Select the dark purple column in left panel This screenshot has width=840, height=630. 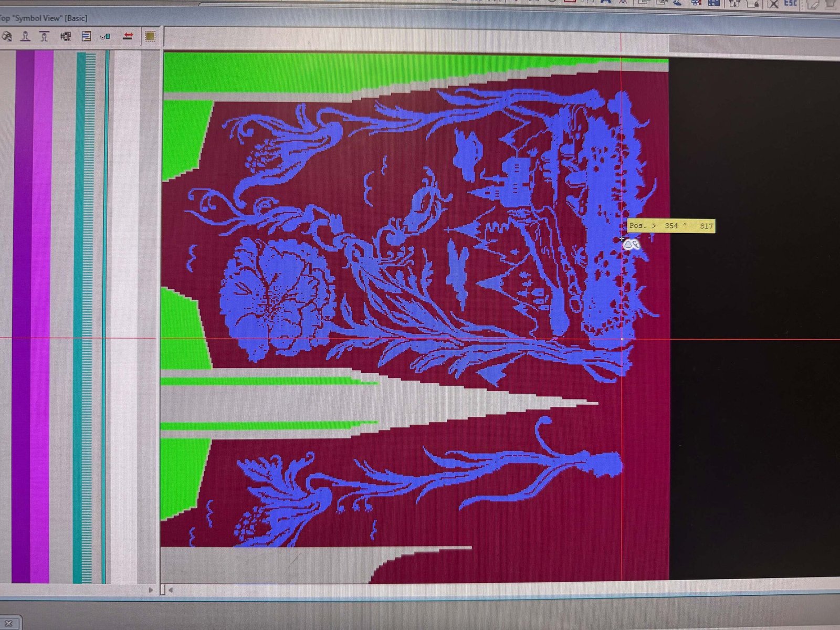[22, 315]
